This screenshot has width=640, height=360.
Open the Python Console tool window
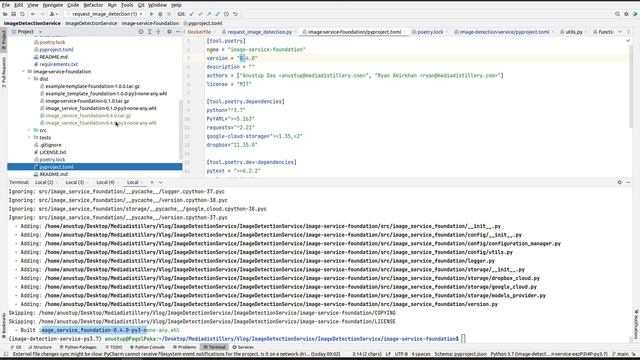(x=147, y=347)
